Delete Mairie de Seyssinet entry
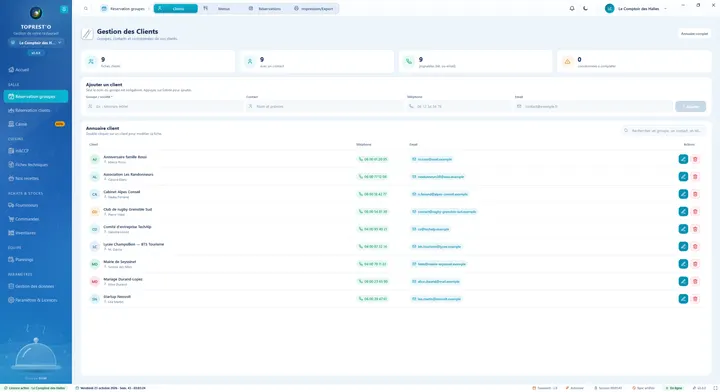This screenshot has height=392, width=720. [x=695, y=264]
